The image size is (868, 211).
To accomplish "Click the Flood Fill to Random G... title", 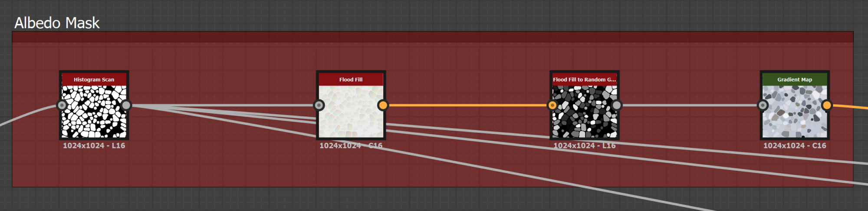I will (585, 79).
